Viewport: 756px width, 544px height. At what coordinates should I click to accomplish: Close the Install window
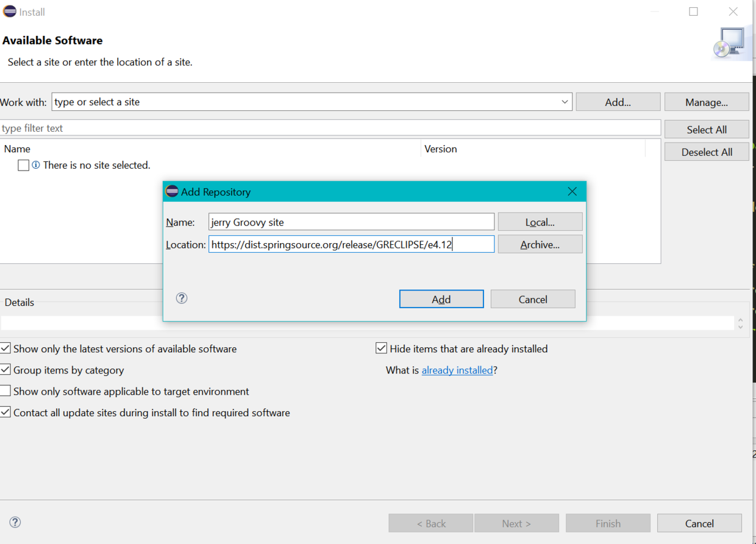[733, 12]
